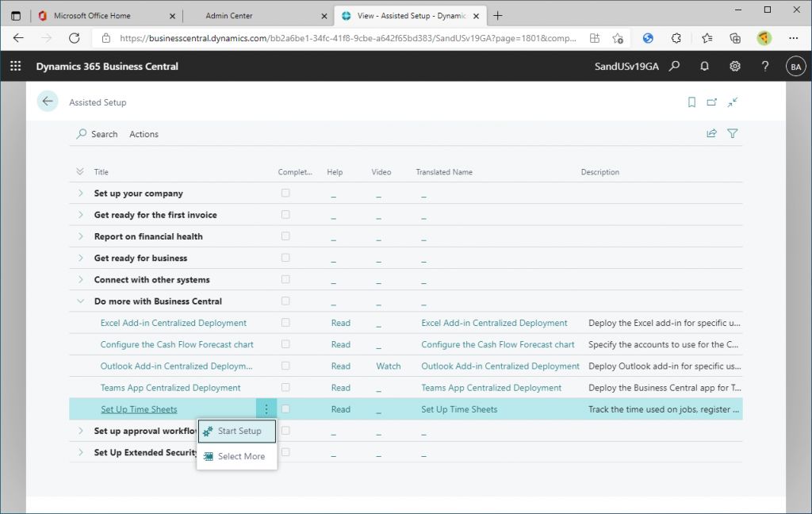Open browser Collections
This screenshot has width=812, height=514.
pyautogui.click(x=735, y=38)
